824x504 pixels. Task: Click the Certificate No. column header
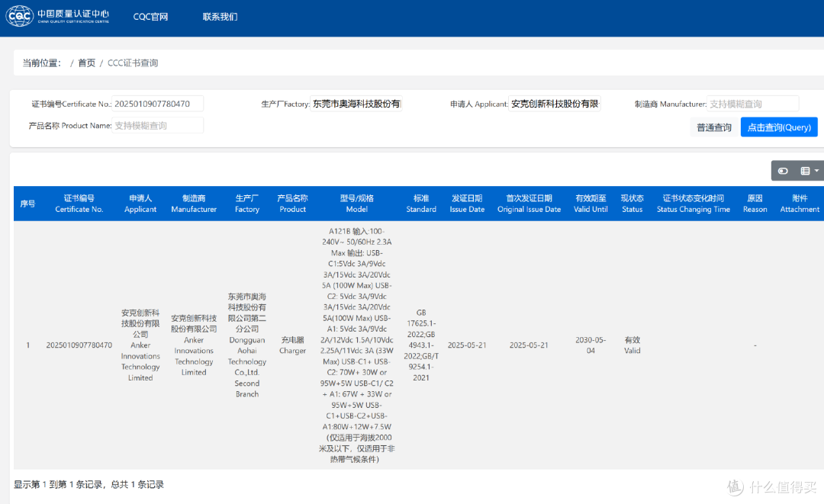[79, 204]
